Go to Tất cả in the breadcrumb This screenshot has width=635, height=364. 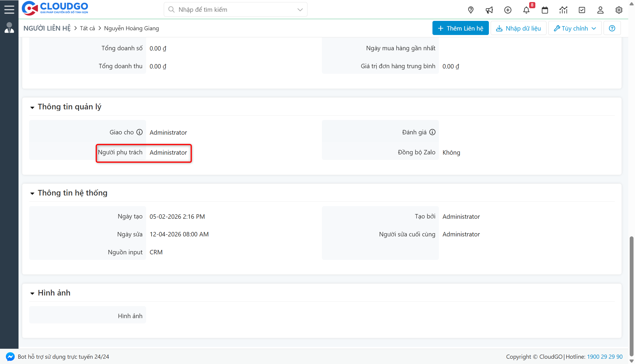(87, 28)
